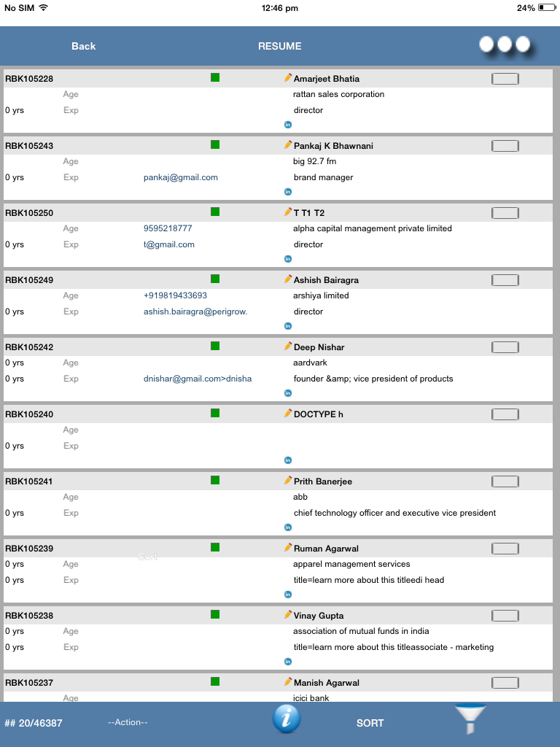Tap the blue info icon
The image size is (560, 747).
coord(286,719)
